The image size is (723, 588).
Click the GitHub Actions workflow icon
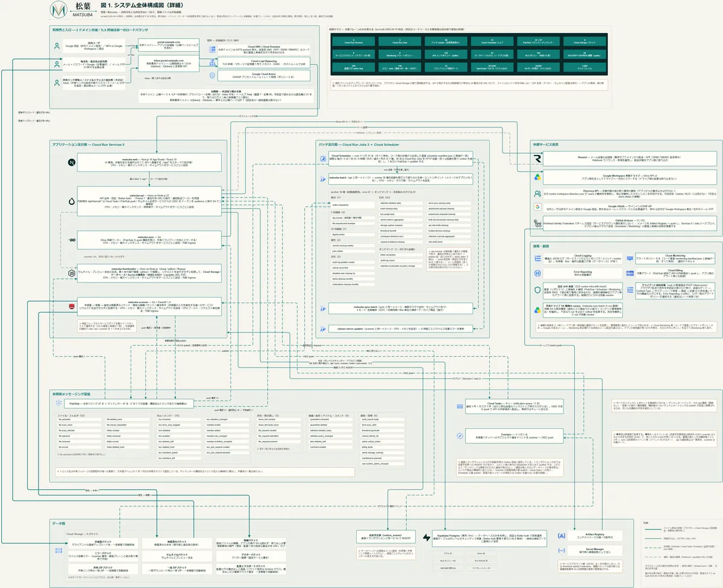(x=537, y=223)
